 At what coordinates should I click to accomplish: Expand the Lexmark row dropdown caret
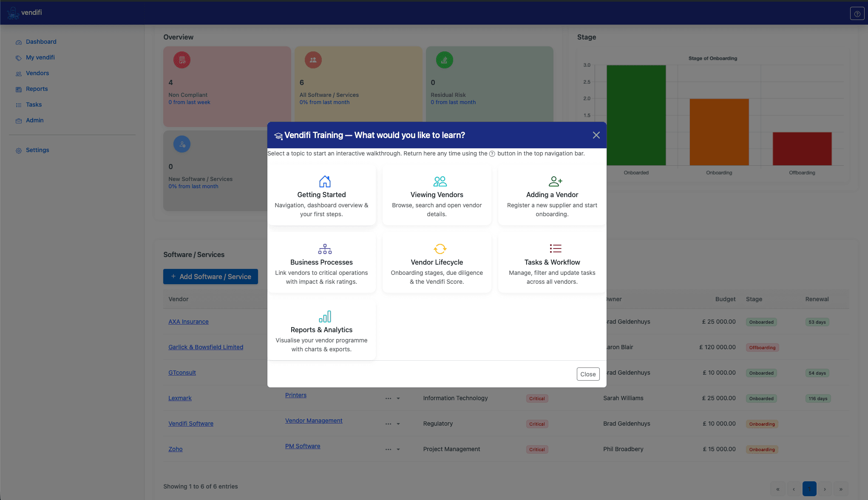pyautogui.click(x=398, y=398)
